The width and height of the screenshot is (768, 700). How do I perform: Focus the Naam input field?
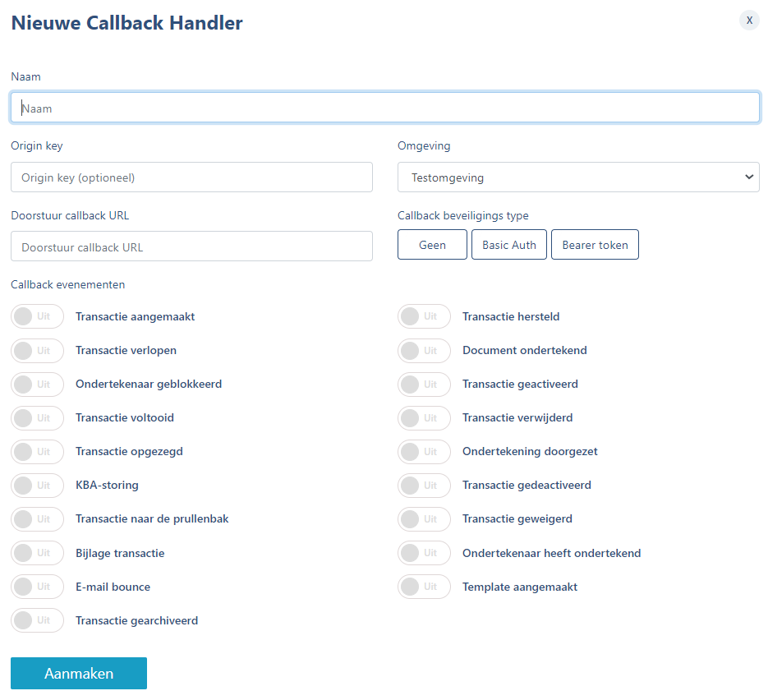point(385,108)
